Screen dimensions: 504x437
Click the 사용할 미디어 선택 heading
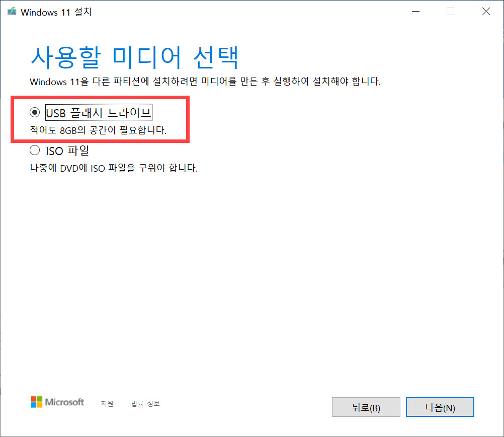(x=134, y=56)
